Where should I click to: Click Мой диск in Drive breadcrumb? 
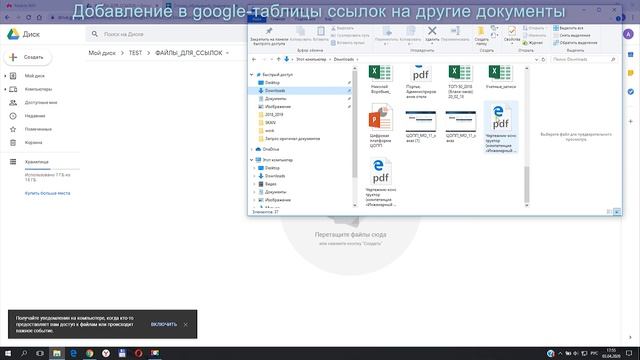102,53
